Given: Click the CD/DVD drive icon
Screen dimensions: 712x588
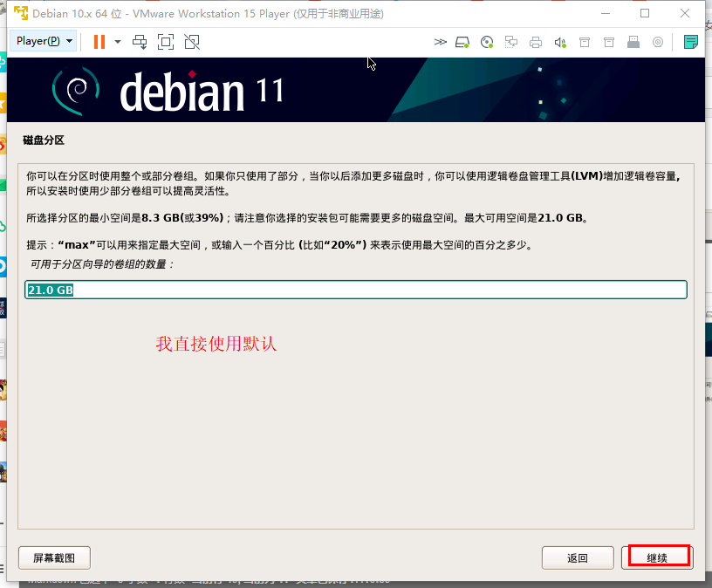Looking at the screenshot, I should coord(487,43).
